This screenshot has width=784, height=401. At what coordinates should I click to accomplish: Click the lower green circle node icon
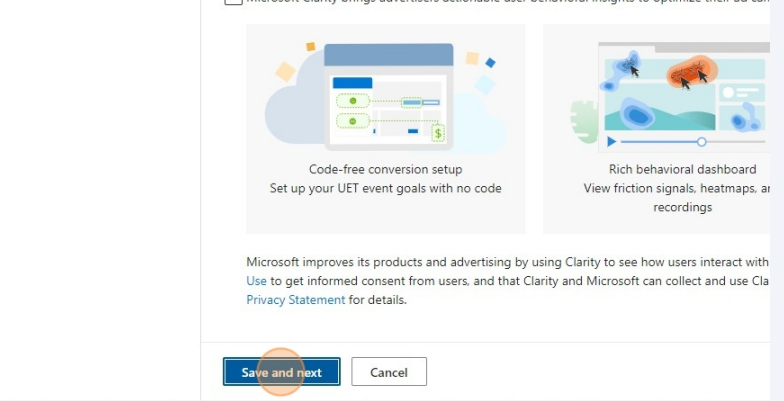[x=353, y=121]
